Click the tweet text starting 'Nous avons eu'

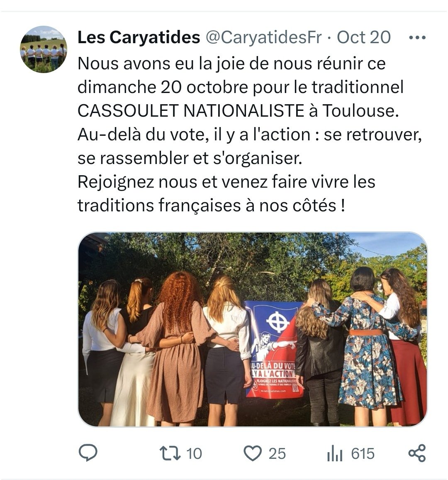click(x=250, y=135)
